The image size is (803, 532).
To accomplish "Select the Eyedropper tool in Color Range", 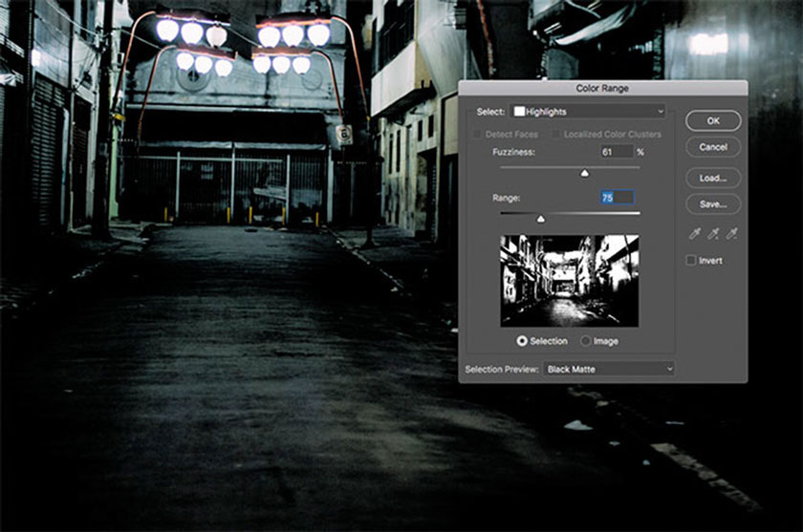I will pos(695,233).
